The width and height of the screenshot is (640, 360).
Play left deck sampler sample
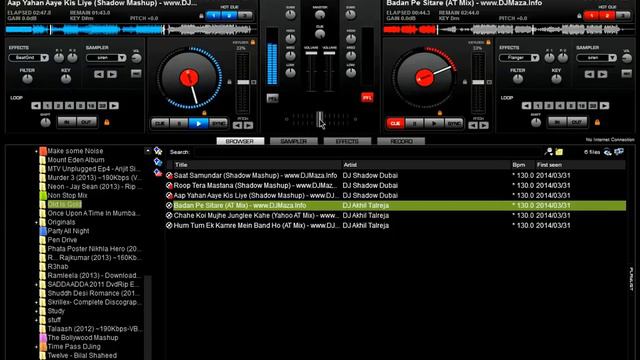112,74
